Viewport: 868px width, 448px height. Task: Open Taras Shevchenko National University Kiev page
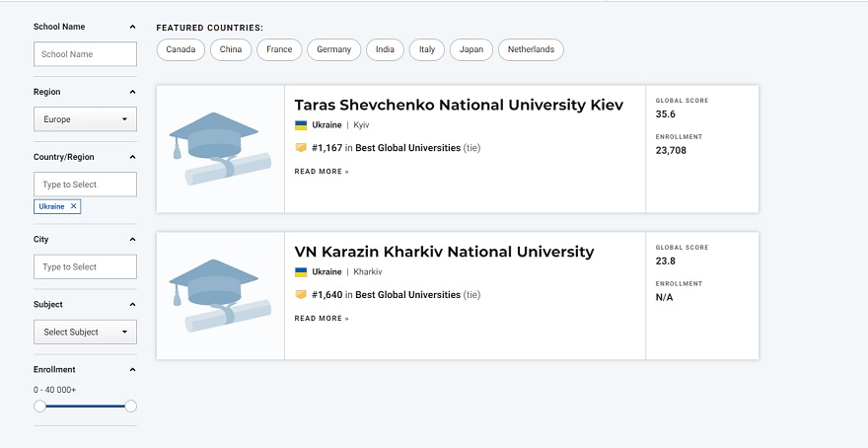(x=459, y=105)
